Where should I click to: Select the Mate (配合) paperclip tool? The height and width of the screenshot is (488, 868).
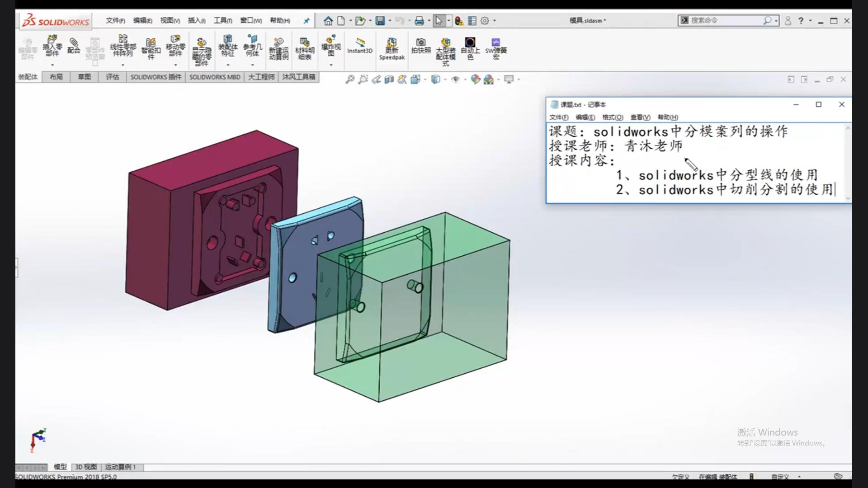(74, 46)
